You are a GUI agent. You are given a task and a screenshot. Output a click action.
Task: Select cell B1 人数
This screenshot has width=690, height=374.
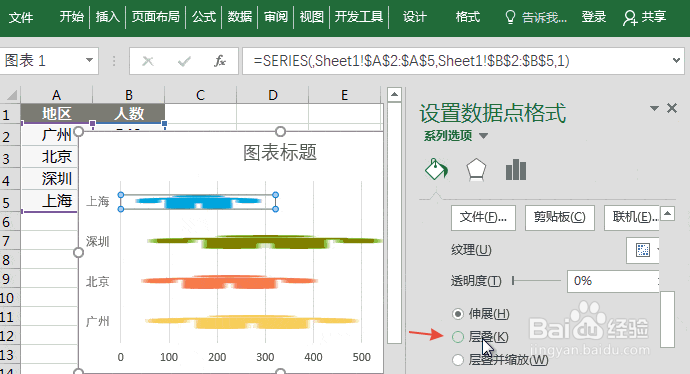(128, 114)
